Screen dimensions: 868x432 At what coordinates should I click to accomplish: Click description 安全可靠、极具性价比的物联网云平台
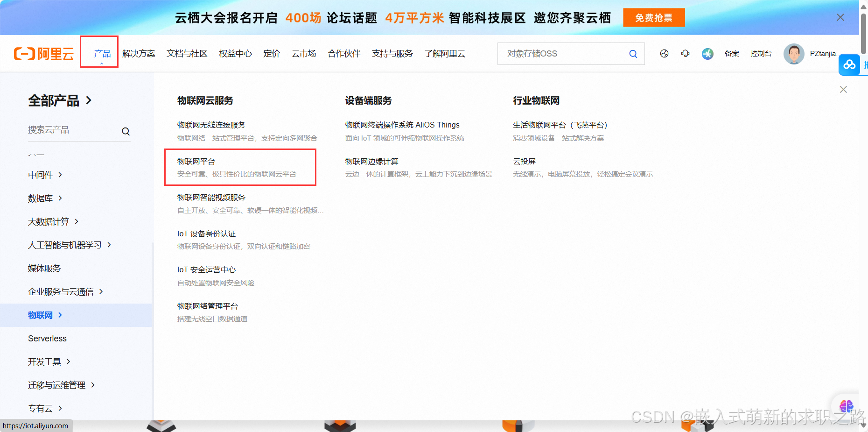[x=237, y=174]
